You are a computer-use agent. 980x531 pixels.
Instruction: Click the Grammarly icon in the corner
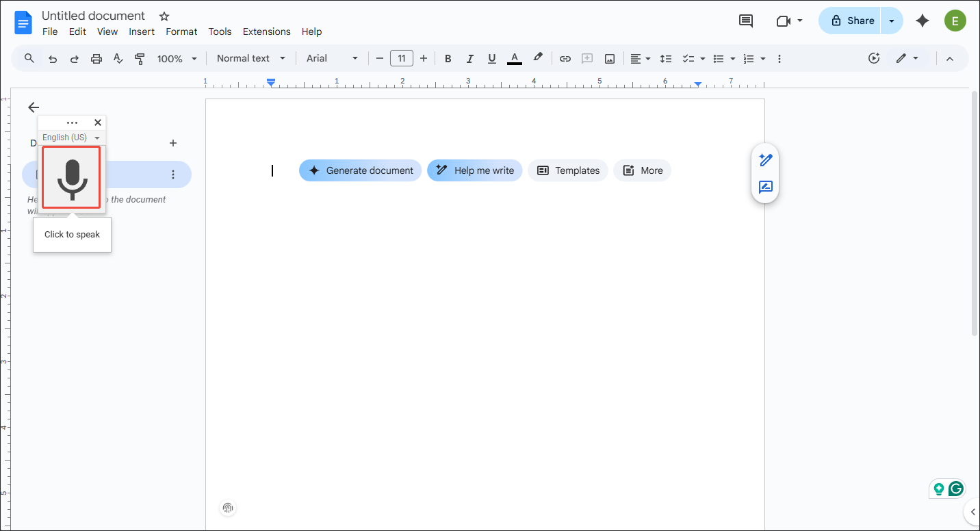956,489
